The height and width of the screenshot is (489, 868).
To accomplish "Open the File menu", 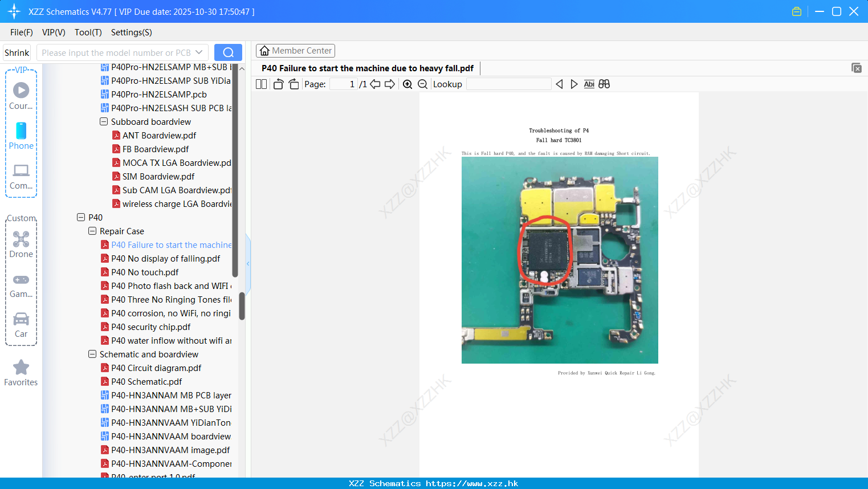I will [x=22, y=32].
